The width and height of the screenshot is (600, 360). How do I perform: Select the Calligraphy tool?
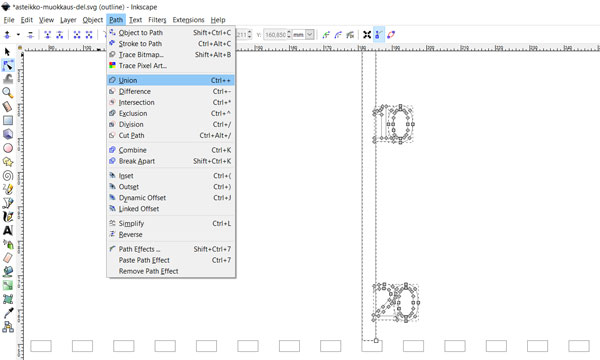8,217
